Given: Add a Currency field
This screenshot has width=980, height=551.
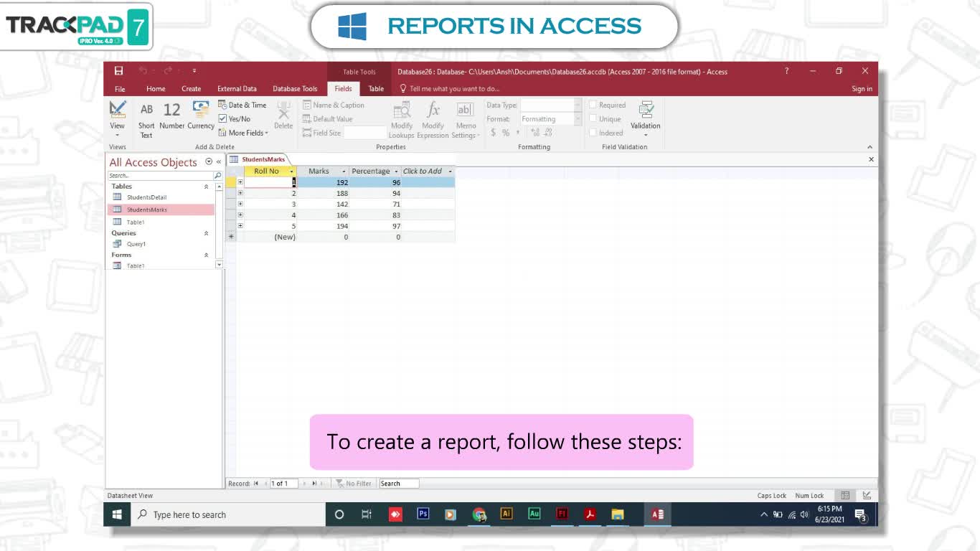Looking at the screenshot, I should pos(201,116).
